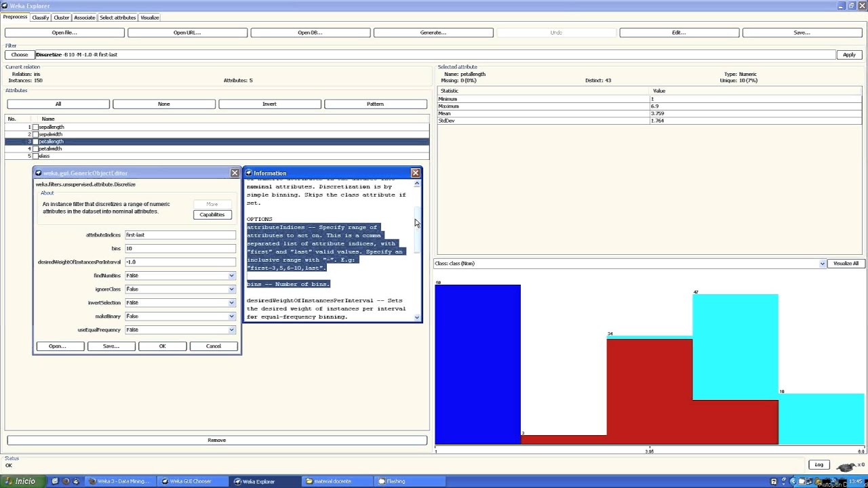Launch Firefox from the quick launch bar
Screen dimensions: 868x488
click(66, 481)
